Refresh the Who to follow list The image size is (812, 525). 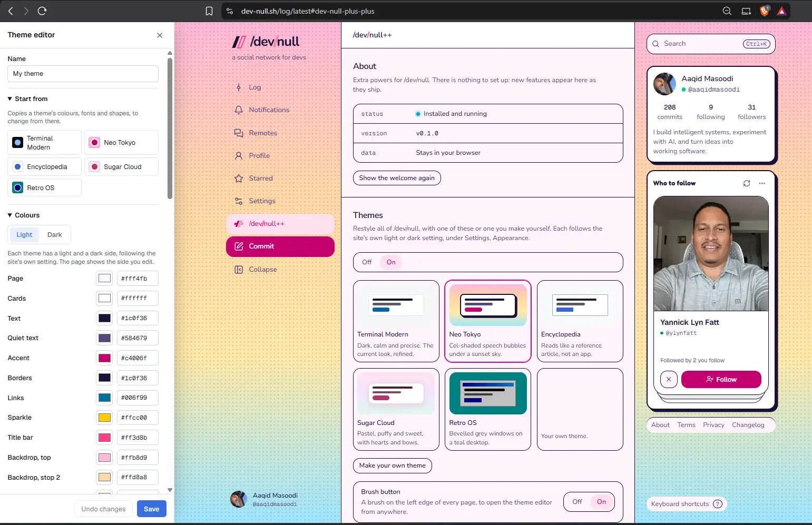[x=747, y=183]
